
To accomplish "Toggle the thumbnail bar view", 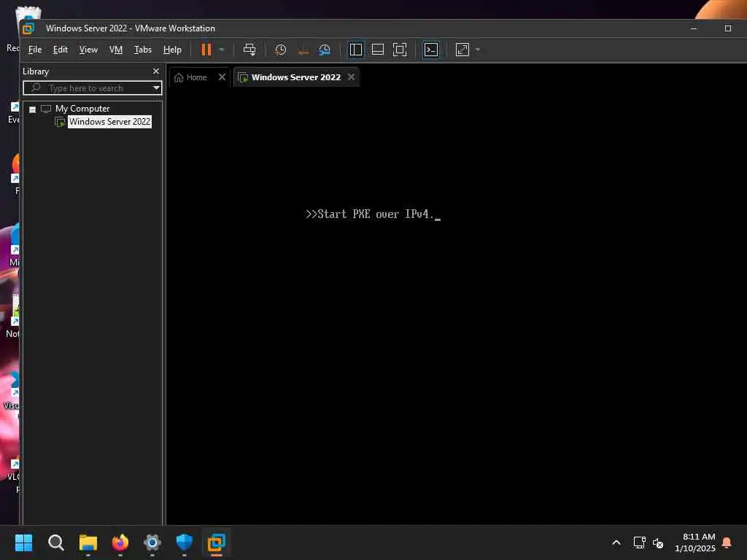I will click(378, 50).
